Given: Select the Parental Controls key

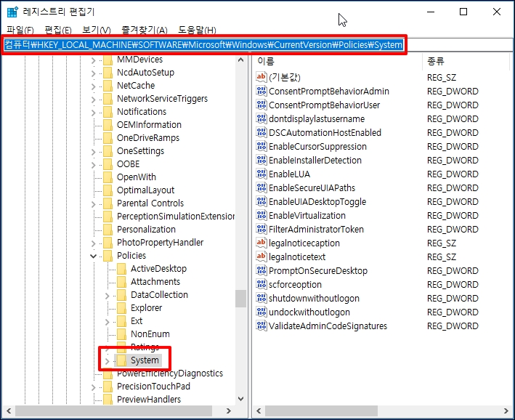Looking at the screenshot, I should 150,203.
